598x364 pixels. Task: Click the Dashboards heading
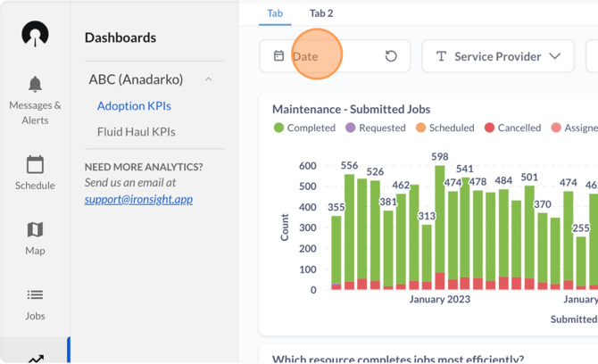[120, 37]
